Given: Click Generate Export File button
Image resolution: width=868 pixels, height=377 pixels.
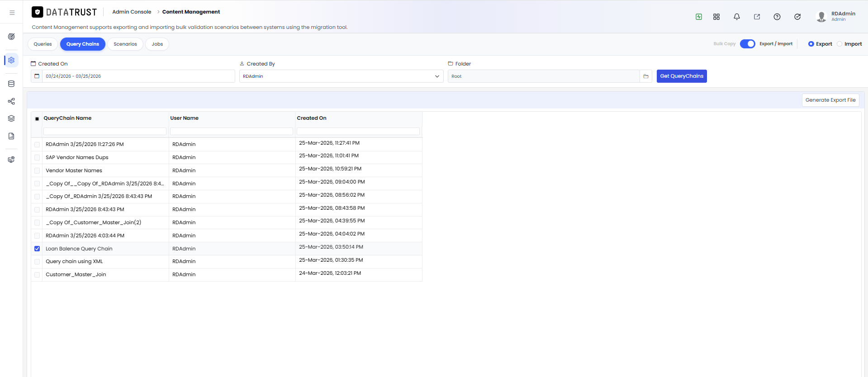Looking at the screenshot, I should click(x=830, y=100).
